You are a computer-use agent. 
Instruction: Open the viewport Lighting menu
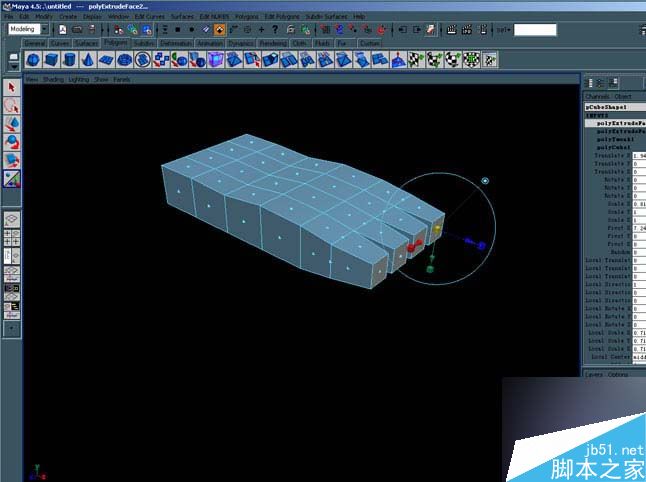click(x=79, y=79)
